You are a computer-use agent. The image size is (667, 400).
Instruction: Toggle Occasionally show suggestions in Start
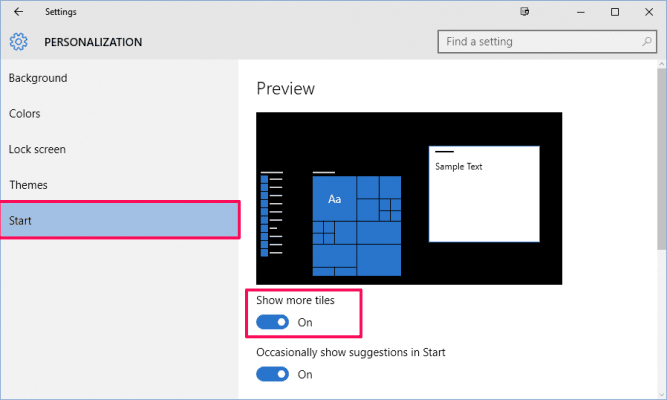(x=272, y=374)
